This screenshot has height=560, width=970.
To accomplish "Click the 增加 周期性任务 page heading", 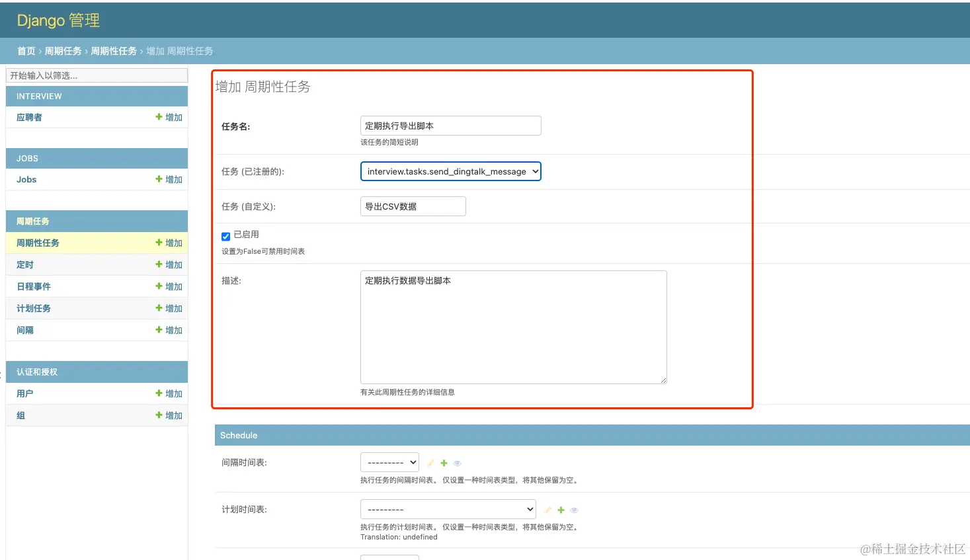I will coord(263,87).
